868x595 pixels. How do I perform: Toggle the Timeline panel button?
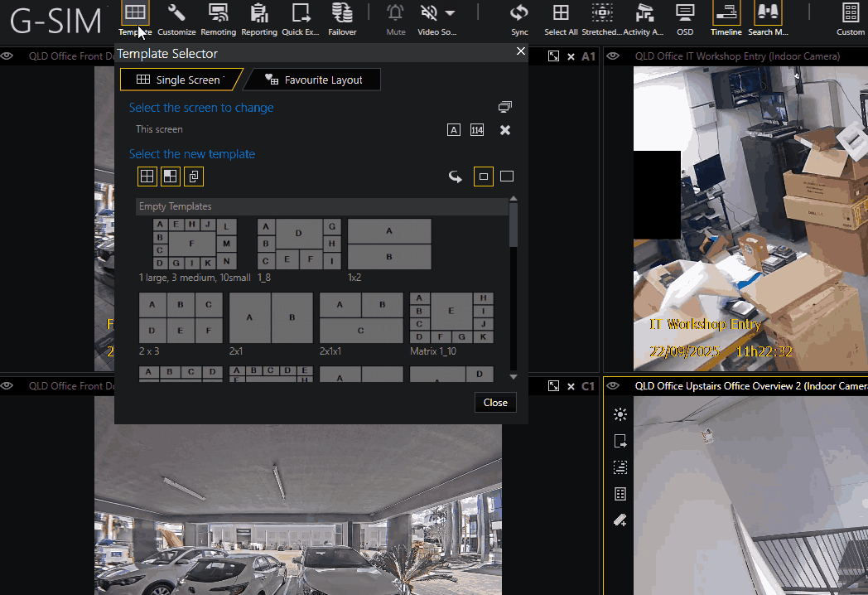pyautogui.click(x=726, y=13)
